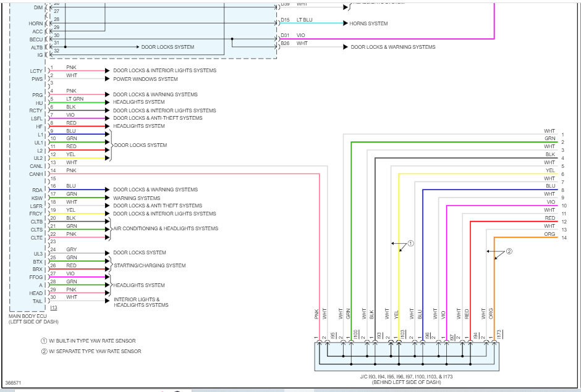Viewport: 581px width, 392px height.
Task: Click the FFOG pin label
Action: 36,277
